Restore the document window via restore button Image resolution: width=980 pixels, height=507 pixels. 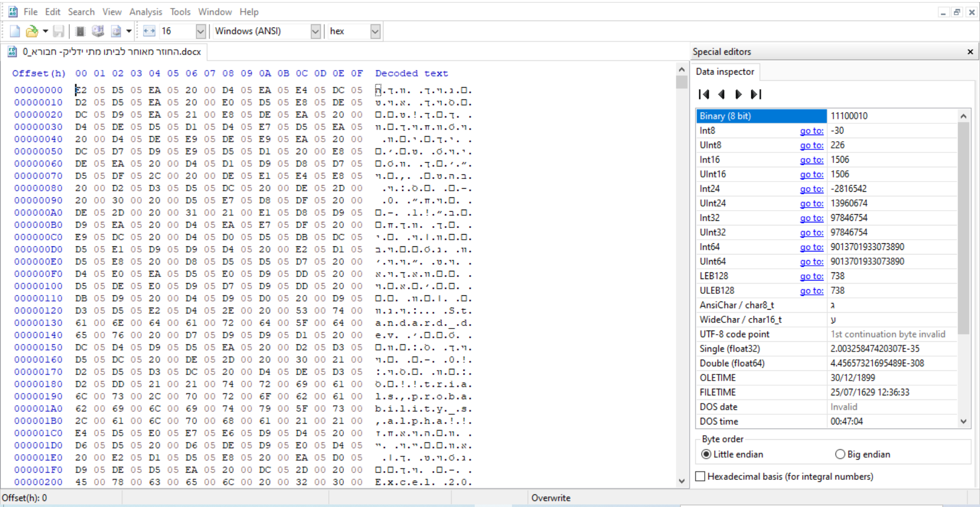[x=957, y=12]
